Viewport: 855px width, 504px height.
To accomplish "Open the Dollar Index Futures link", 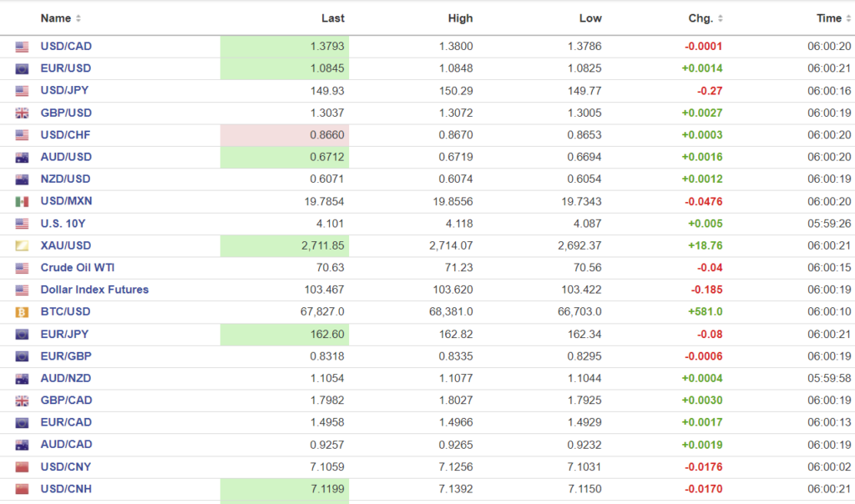I will (94, 290).
